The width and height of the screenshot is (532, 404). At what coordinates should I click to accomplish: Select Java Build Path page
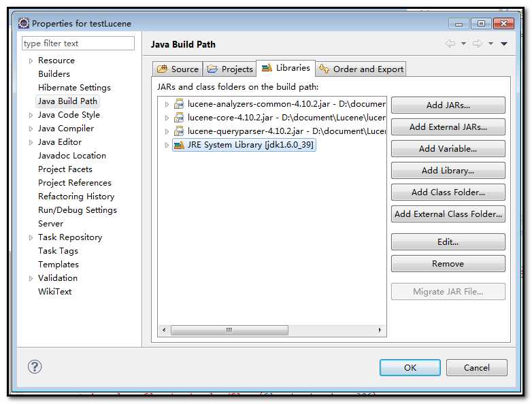pyautogui.click(x=67, y=101)
